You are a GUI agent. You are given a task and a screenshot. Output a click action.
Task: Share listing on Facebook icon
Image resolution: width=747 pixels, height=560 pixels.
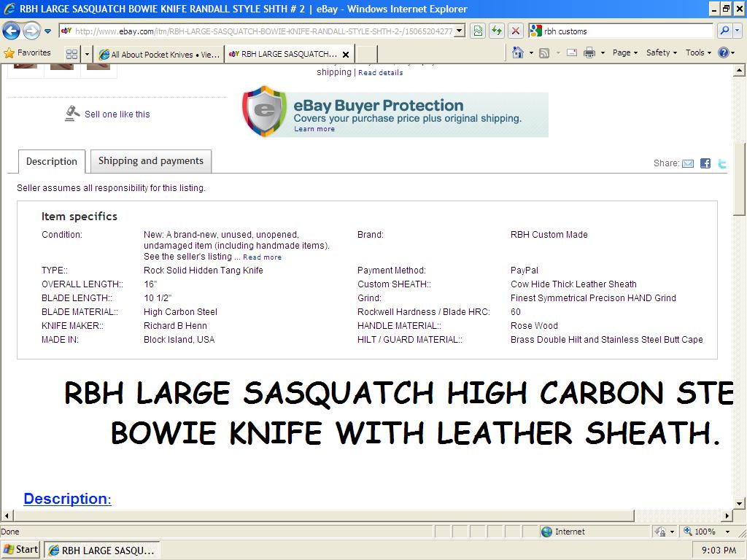(705, 164)
